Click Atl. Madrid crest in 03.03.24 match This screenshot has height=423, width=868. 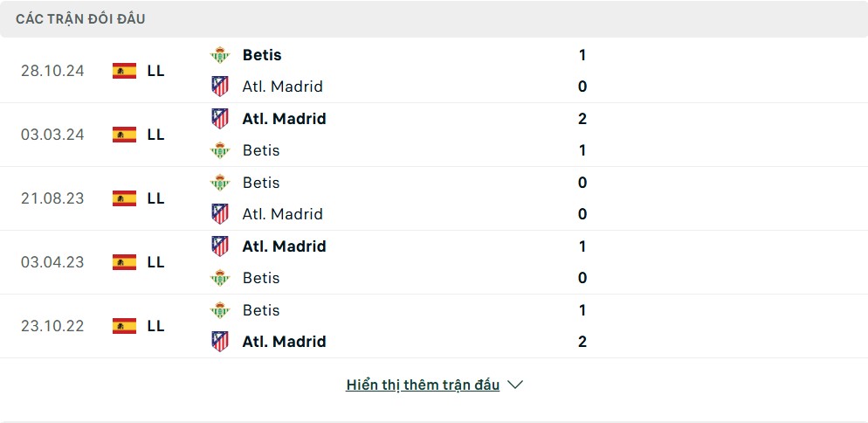pos(220,119)
